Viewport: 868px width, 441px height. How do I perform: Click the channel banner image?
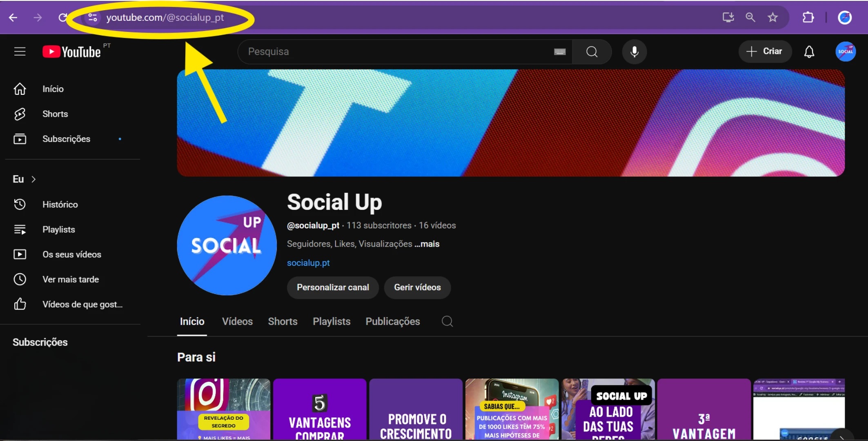(x=511, y=123)
